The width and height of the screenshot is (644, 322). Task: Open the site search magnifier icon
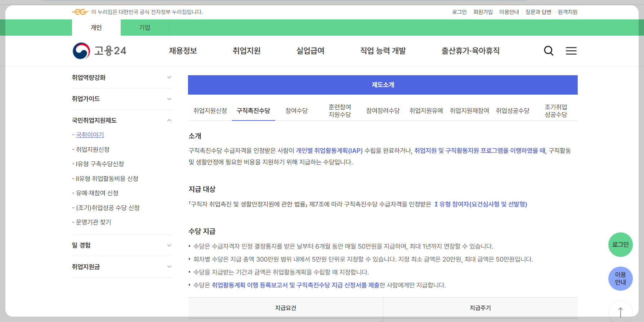click(549, 51)
